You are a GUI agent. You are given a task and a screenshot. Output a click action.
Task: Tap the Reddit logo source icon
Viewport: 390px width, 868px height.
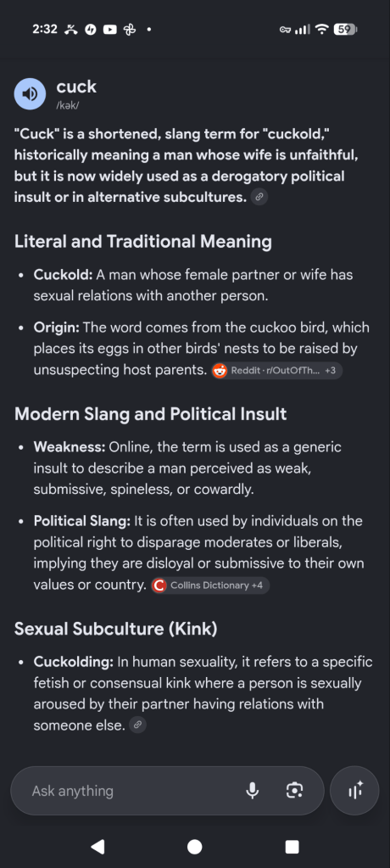click(x=220, y=371)
